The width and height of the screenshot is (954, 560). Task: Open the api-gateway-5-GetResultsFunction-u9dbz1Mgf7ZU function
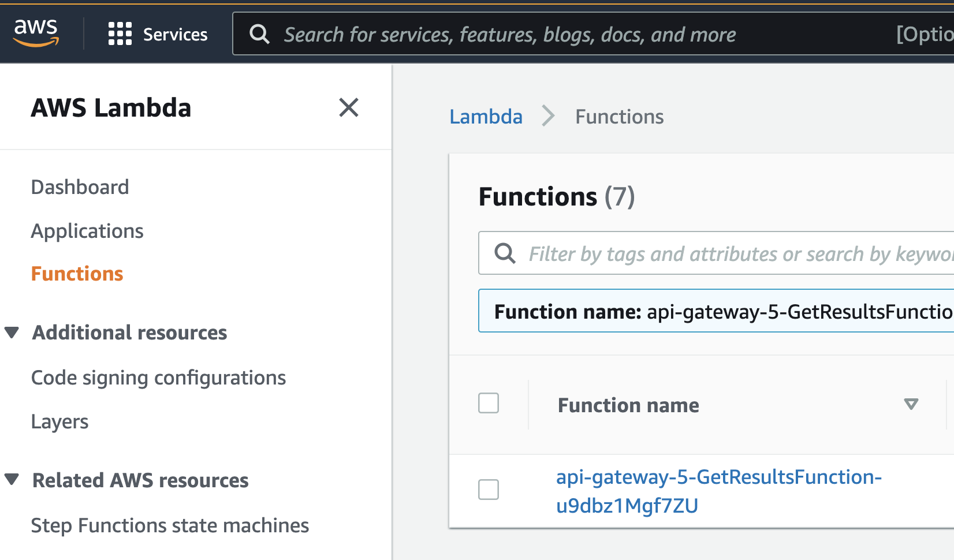(718, 491)
